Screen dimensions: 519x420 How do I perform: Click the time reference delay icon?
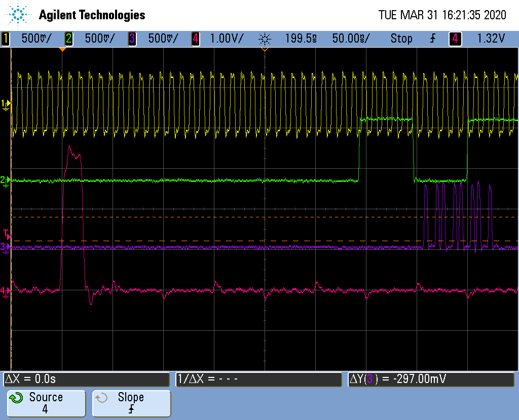pos(265,39)
